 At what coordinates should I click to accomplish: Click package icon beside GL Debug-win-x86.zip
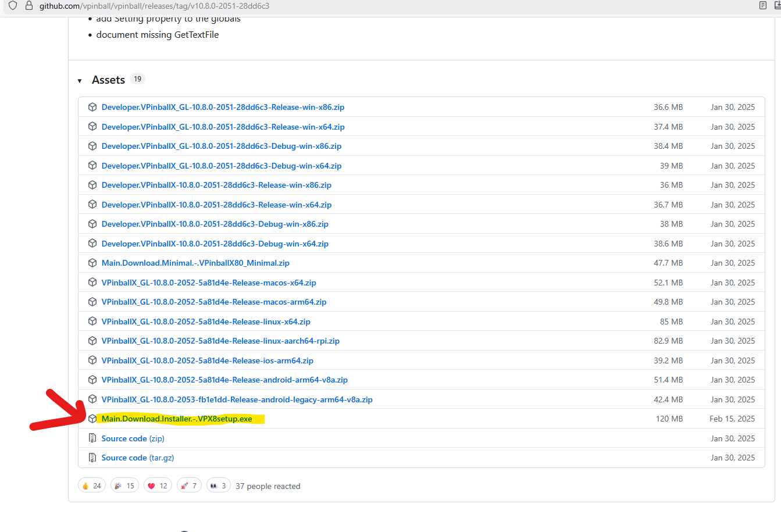point(92,146)
